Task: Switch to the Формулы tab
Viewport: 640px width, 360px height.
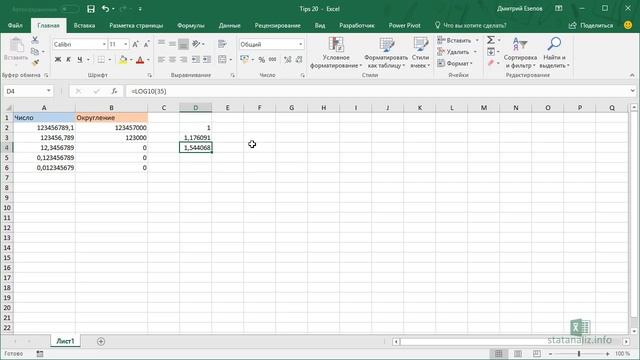Action: (191, 25)
